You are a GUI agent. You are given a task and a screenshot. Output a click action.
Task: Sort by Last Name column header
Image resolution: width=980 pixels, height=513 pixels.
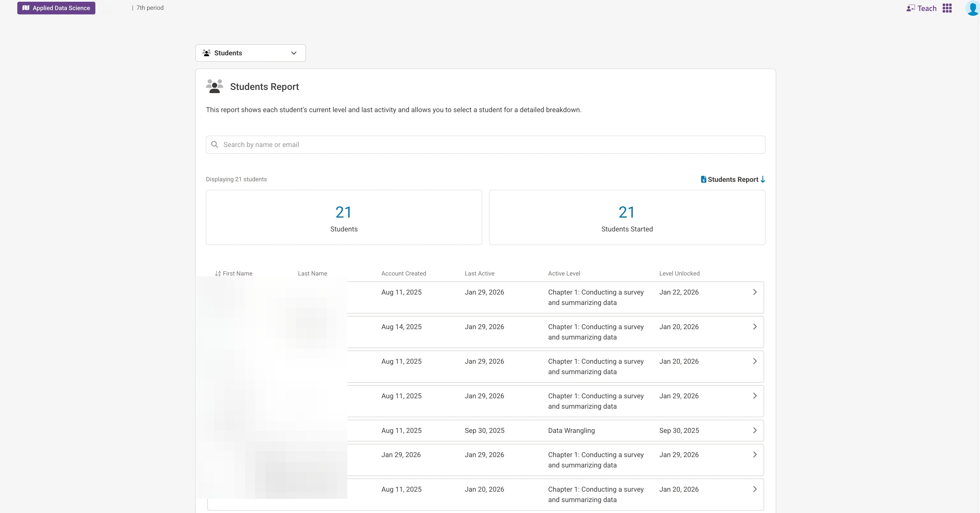[x=312, y=274]
